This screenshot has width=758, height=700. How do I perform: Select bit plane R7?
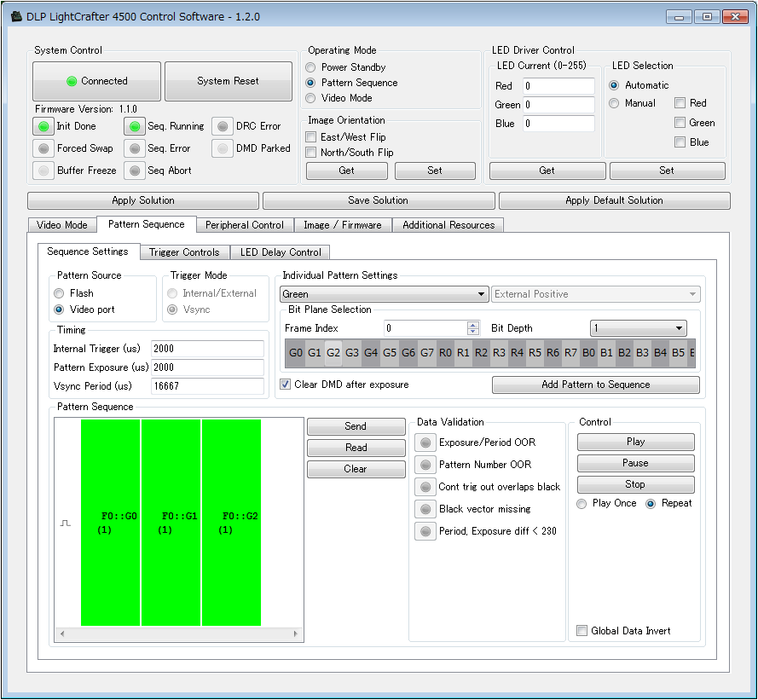570,353
